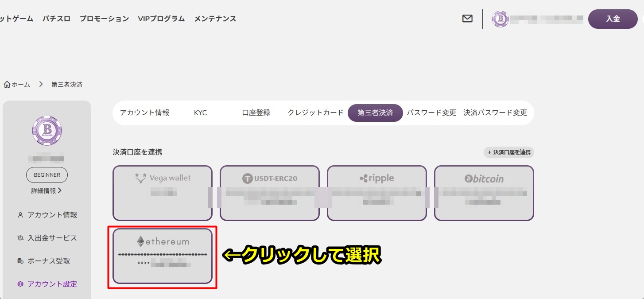644x299 pixels.
Task: Switch to クレジットカード tab
Action: click(315, 113)
